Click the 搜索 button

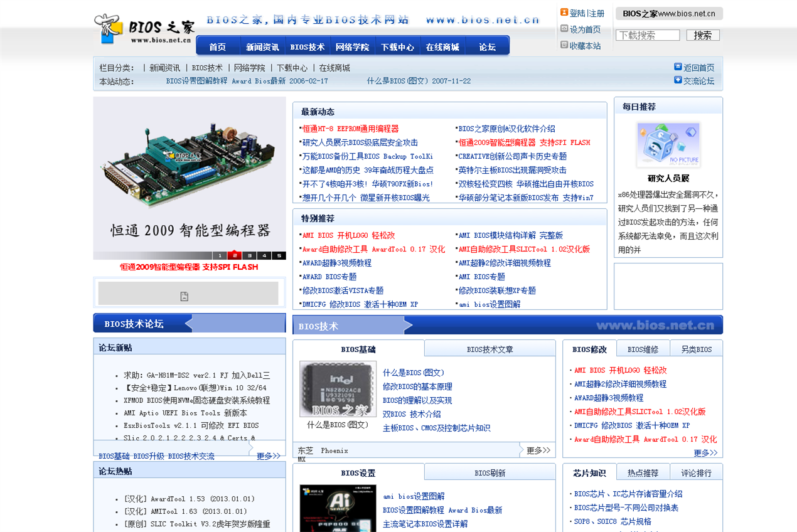click(703, 35)
